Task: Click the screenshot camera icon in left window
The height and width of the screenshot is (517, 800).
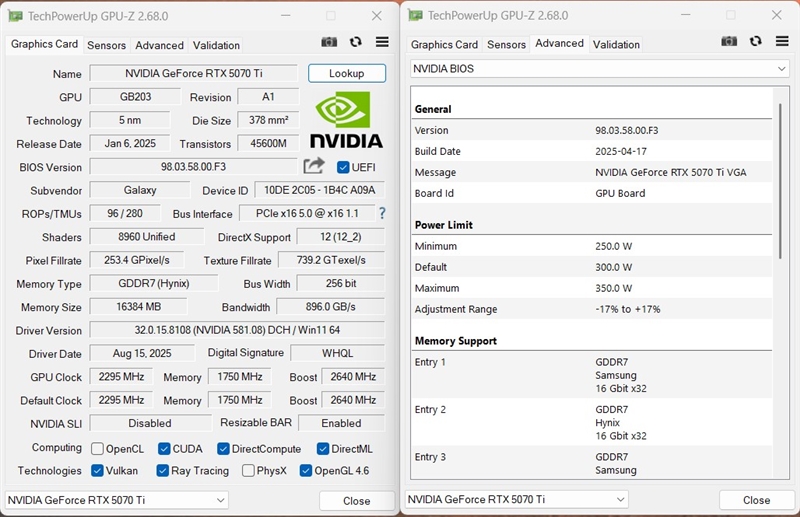Action: tap(329, 42)
